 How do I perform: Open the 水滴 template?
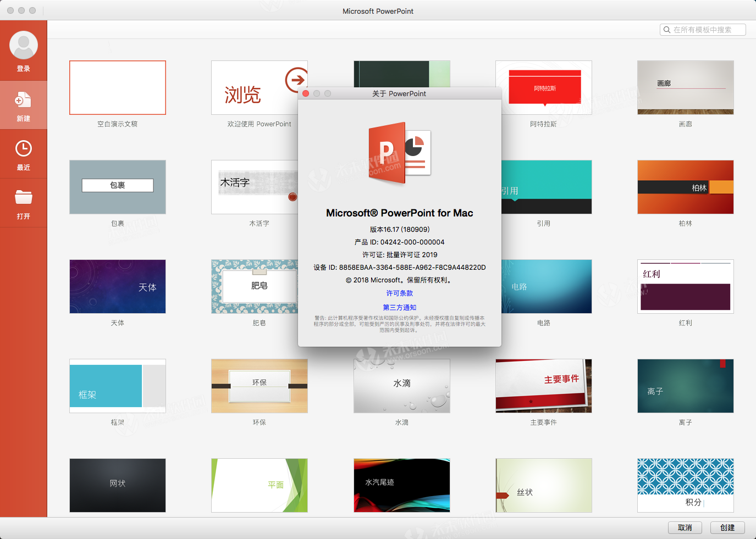pyautogui.click(x=401, y=386)
